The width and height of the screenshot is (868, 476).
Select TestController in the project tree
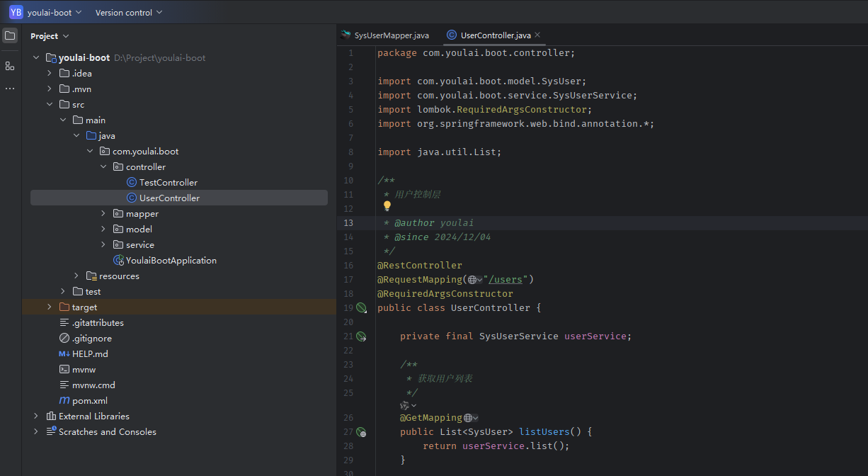pyautogui.click(x=169, y=182)
